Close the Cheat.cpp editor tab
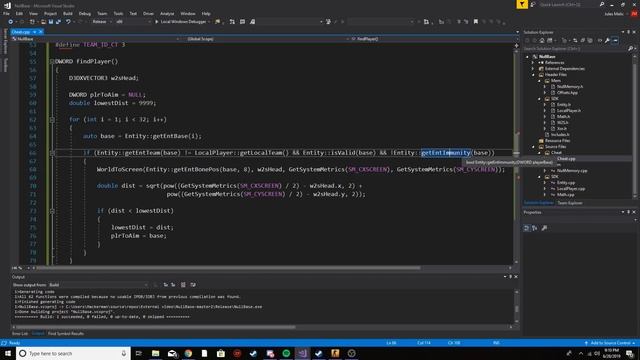640x360 pixels. pyautogui.click(x=40, y=32)
